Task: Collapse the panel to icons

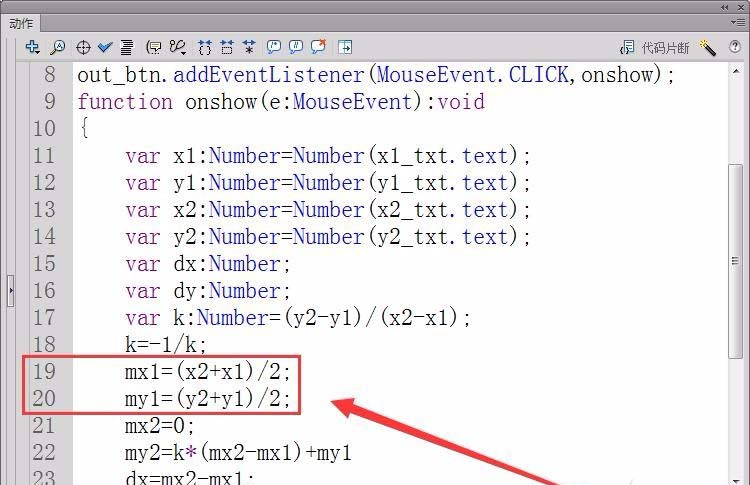Action: click(725, 7)
